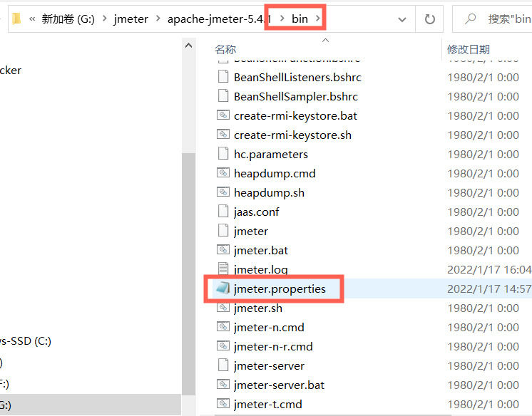Click the apache-jmeter-5.4.1 breadcrumb segment
Viewport: 532px width, 416px height.
[219, 19]
